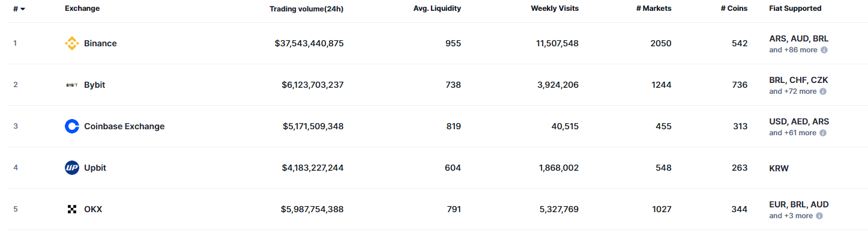Click the Bybit logo icon
Image resolution: width=868 pixels, height=232 pixels.
pos(72,85)
